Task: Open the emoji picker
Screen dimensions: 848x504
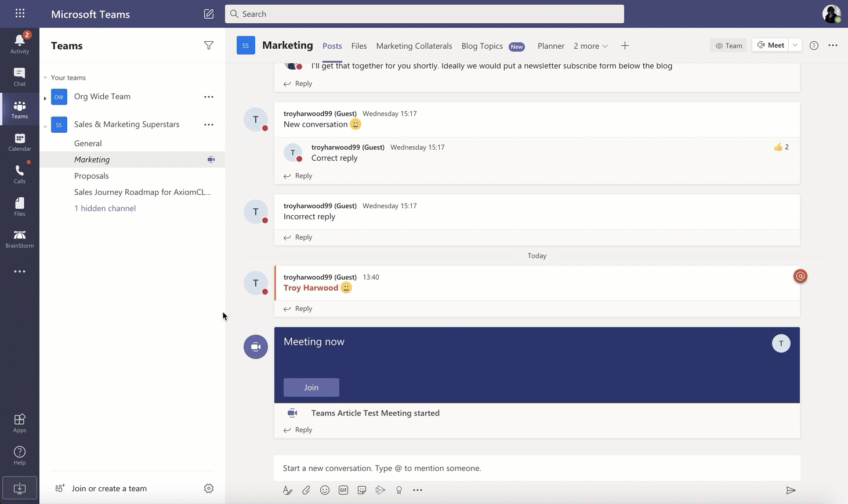Action: point(325,490)
